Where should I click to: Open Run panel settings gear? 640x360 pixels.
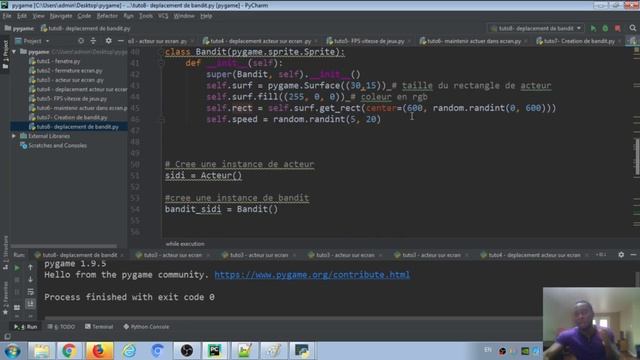[621, 255]
